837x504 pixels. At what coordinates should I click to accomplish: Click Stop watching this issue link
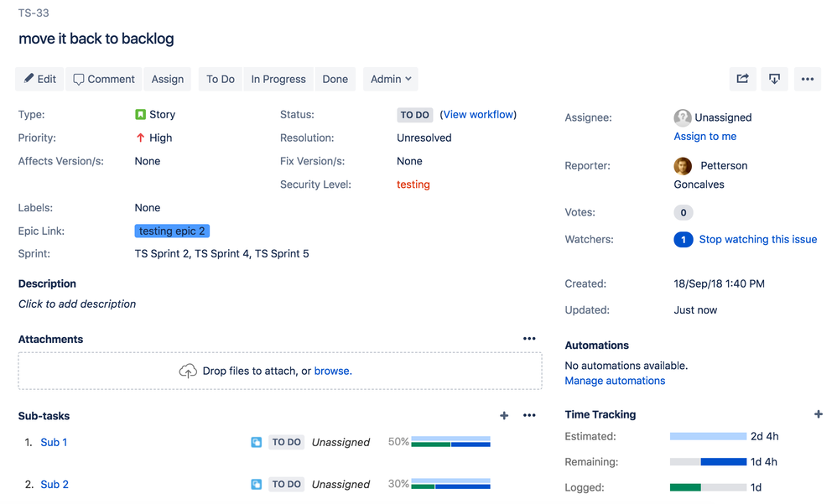(758, 239)
